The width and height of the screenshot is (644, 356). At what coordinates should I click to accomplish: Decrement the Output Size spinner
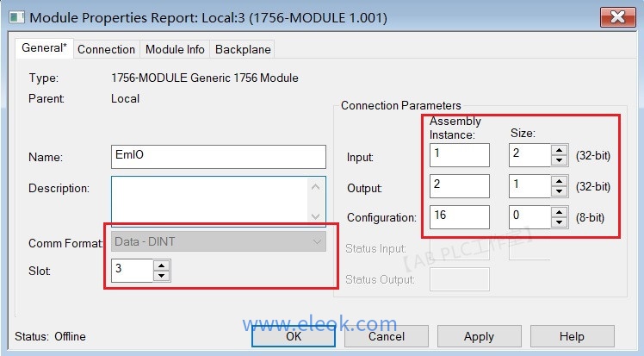pos(559,191)
